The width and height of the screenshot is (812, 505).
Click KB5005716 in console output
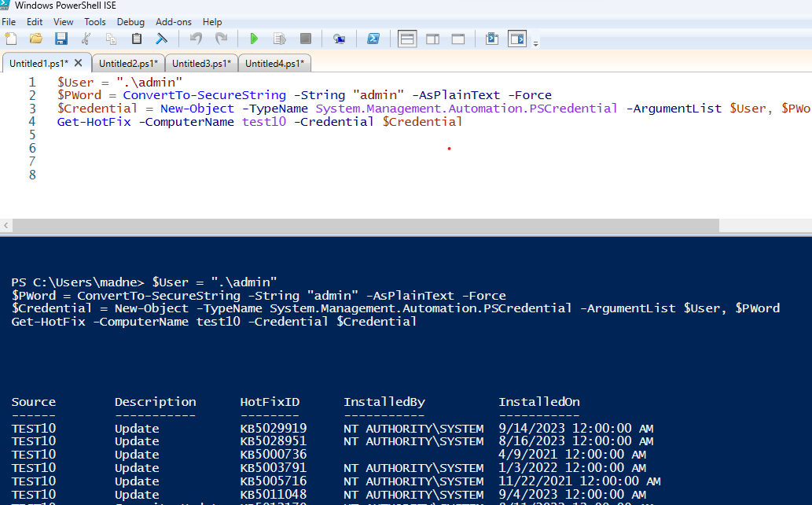point(274,481)
